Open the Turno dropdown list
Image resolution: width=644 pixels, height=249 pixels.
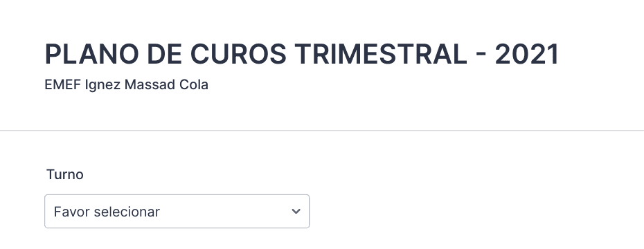pos(177,211)
